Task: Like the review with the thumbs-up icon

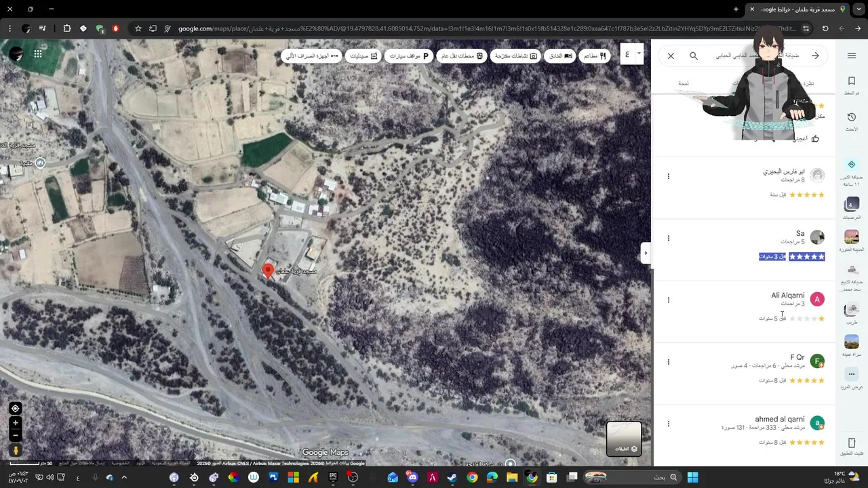Action: click(x=815, y=138)
